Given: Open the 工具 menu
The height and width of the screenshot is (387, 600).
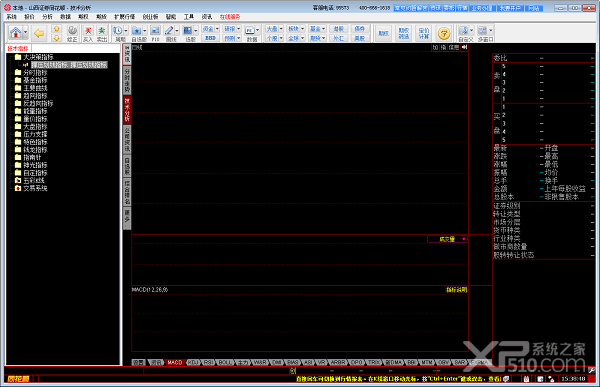Looking at the screenshot, I should pyautogui.click(x=189, y=17).
